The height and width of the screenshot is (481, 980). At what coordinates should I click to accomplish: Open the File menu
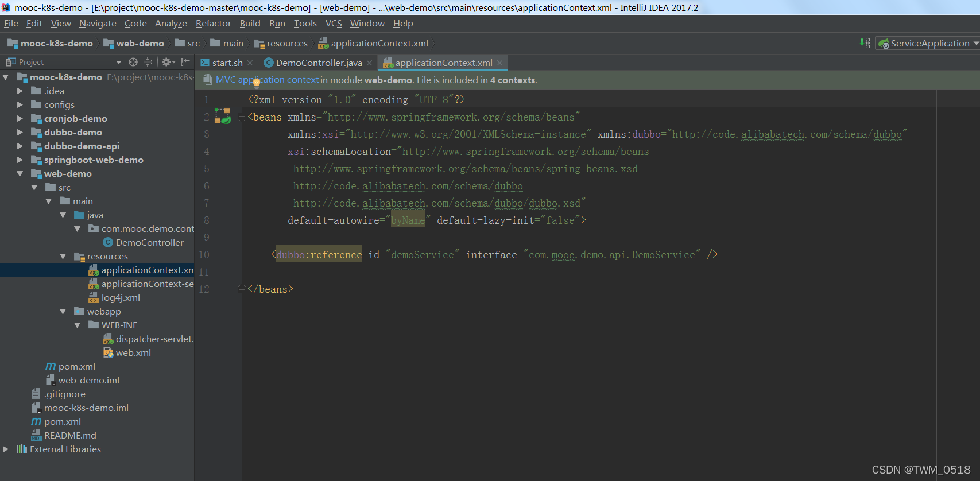[x=11, y=24]
